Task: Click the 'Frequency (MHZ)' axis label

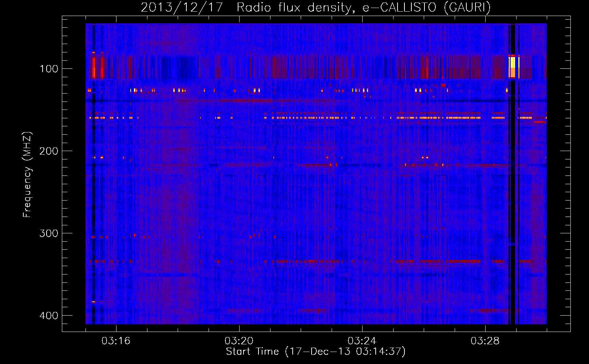Action: [x=27, y=175]
